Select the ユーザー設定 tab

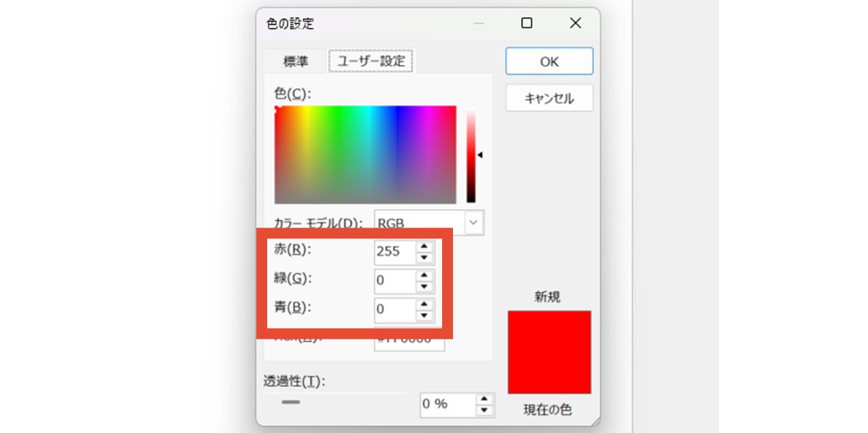[371, 61]
